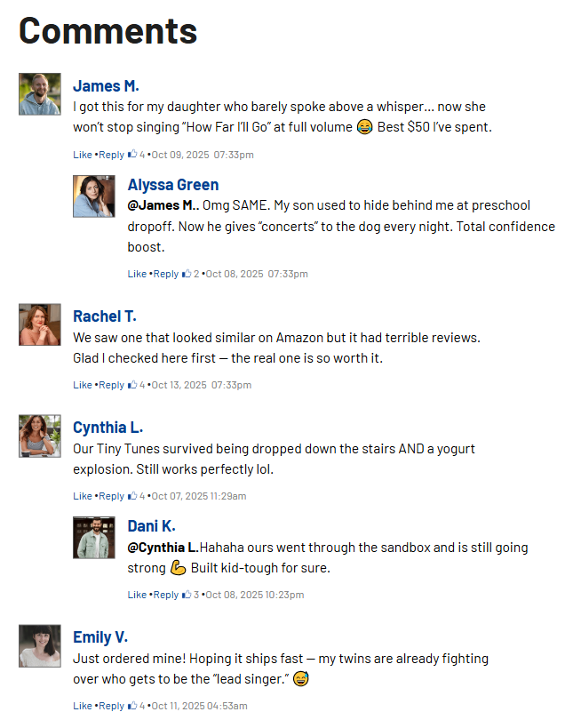This screenshot has height=728, width=581.
Task: Reply to James M.'s comment
Action: point(112,155)
